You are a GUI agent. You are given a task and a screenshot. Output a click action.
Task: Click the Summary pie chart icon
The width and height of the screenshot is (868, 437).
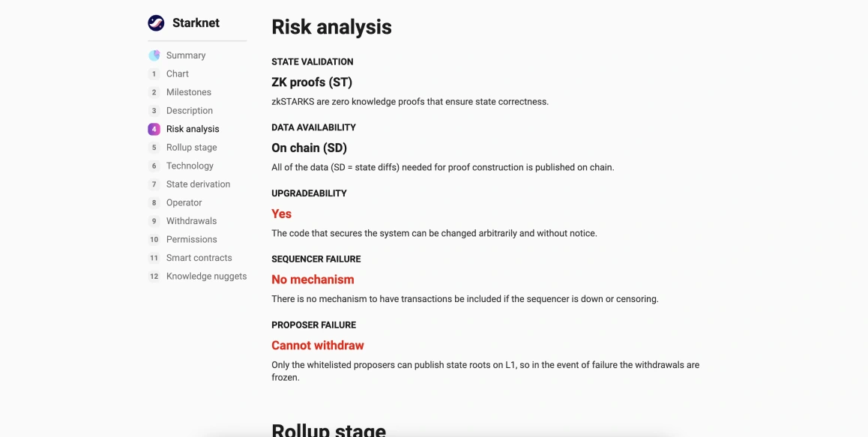click(x=154, y=55)
